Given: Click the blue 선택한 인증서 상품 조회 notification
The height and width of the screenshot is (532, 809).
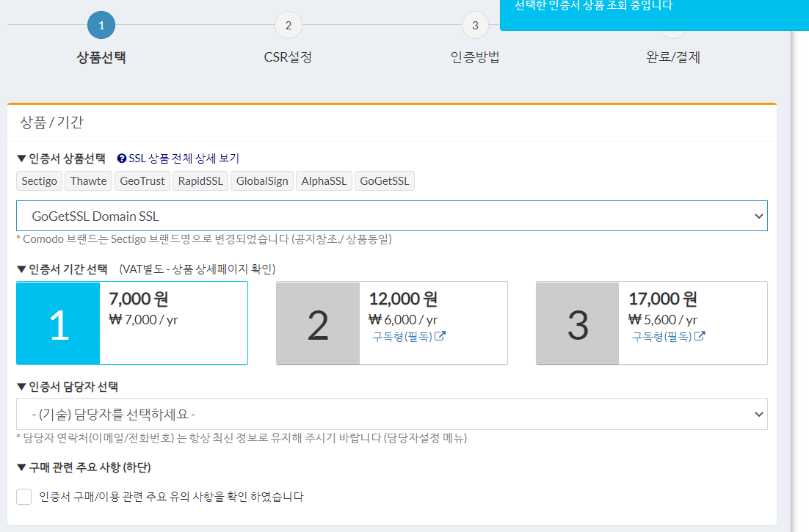Looking at the screenshot, I should click(654, 15).
